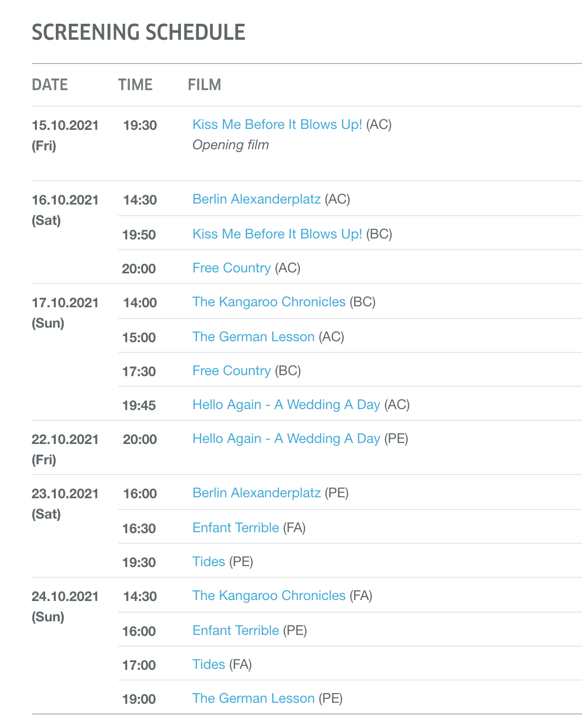The image size is (582, 728).
Task: Select Berlin Alexanderplatz (PE) film link
Action: click(256, 493)
